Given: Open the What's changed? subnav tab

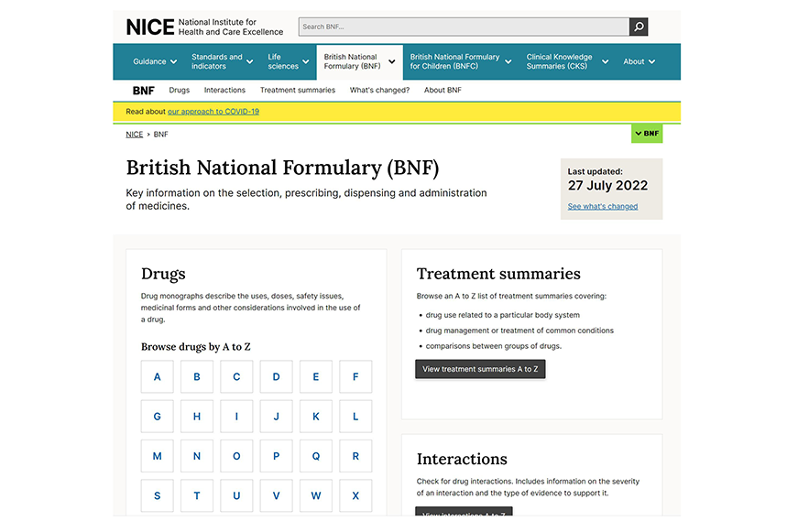Looking at the screenshot, I should 379,90.
